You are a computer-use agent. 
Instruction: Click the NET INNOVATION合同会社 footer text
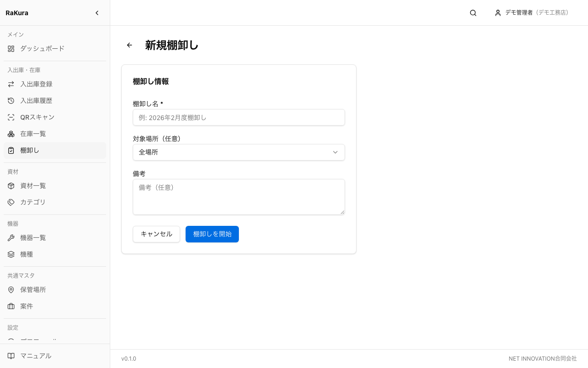click(543, 359)
